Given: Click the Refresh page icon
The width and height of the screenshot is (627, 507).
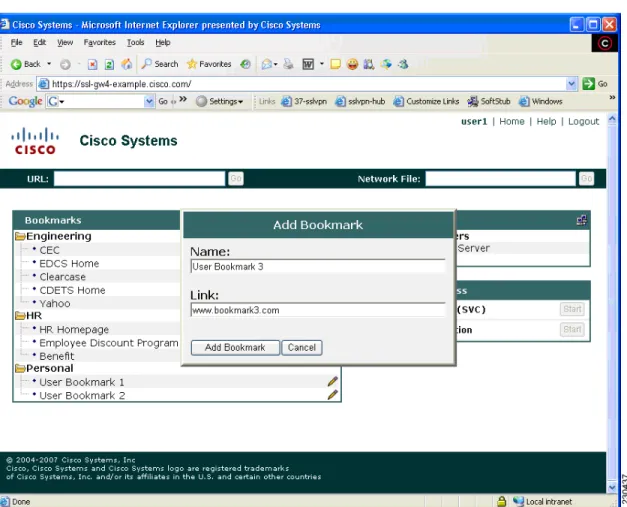Looking at the screenshot, I should click(x=109, y=64).
